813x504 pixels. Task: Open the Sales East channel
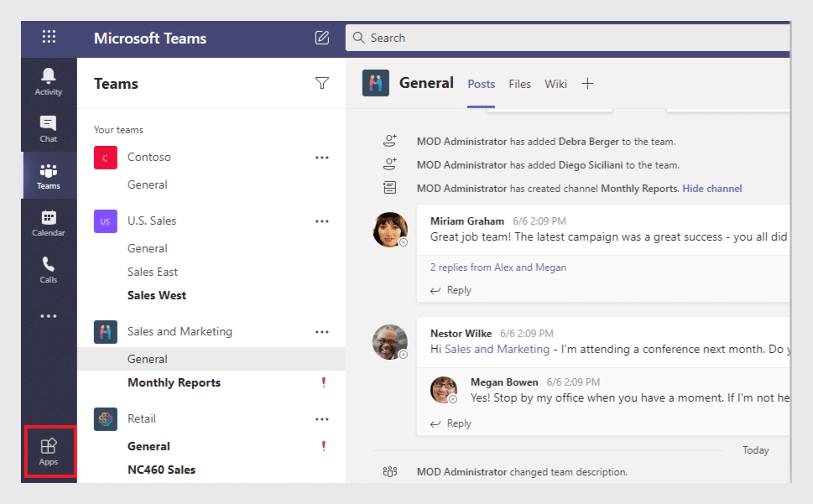click(x=153, y=272)
